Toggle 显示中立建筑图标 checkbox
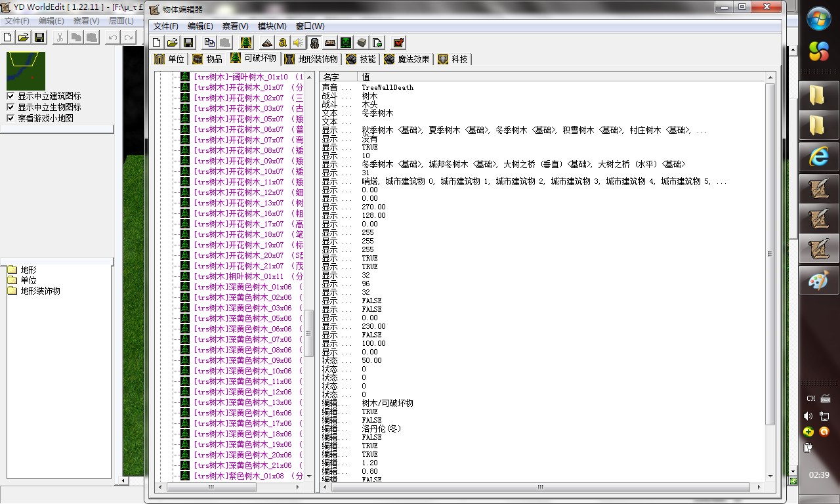Image resolution: width=840 pixels, height=504 pixels. (x=10, y=96)
